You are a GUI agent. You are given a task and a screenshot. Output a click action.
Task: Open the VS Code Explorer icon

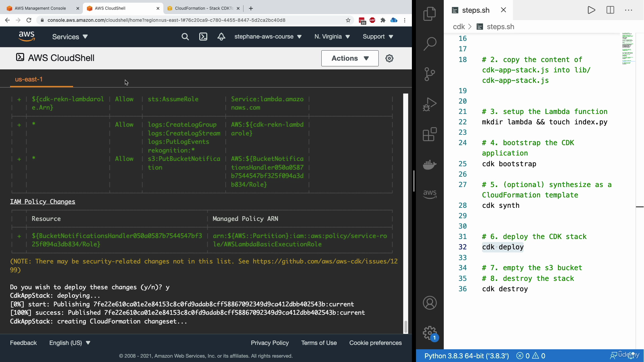tap(430, 14)
